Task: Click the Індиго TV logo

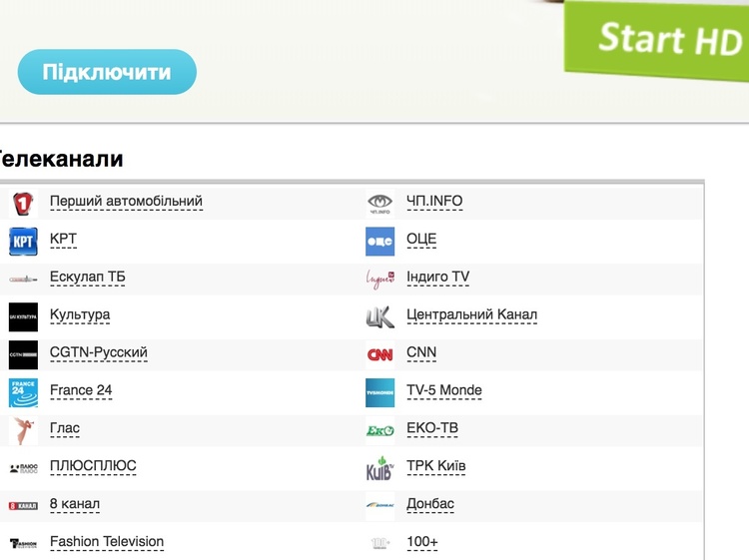Action: tap(379, 279)
